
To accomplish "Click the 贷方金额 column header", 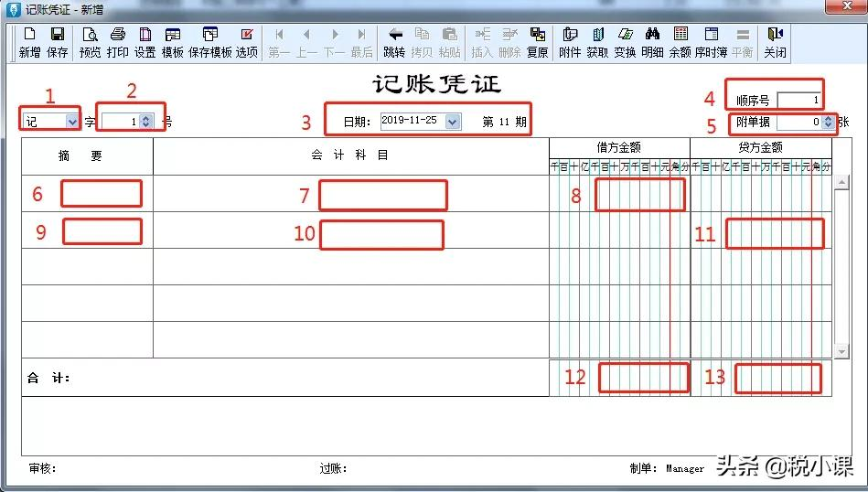I will (761, 148).
